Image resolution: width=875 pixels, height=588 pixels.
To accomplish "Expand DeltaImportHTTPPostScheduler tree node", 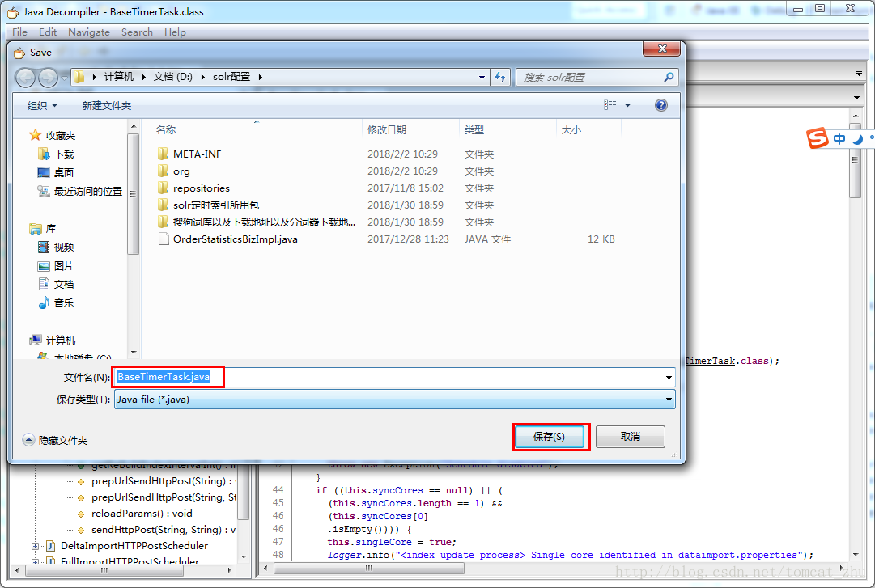I will click(36, 546).
